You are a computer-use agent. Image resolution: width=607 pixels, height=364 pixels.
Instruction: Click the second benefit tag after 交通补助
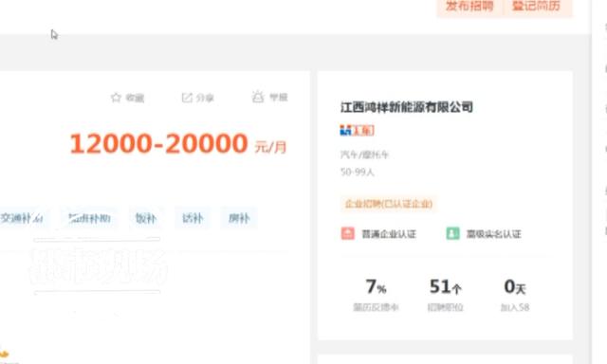pos(89,219)
